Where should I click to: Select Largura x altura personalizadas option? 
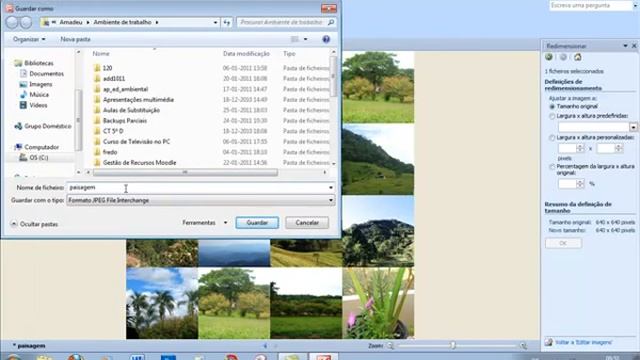tap(552, 138)
